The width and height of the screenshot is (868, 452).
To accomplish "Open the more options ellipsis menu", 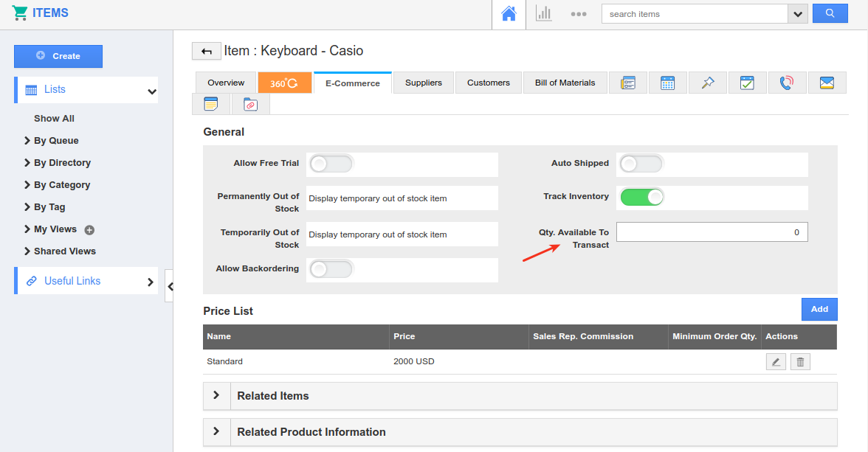I will click(x=579, y=15).
